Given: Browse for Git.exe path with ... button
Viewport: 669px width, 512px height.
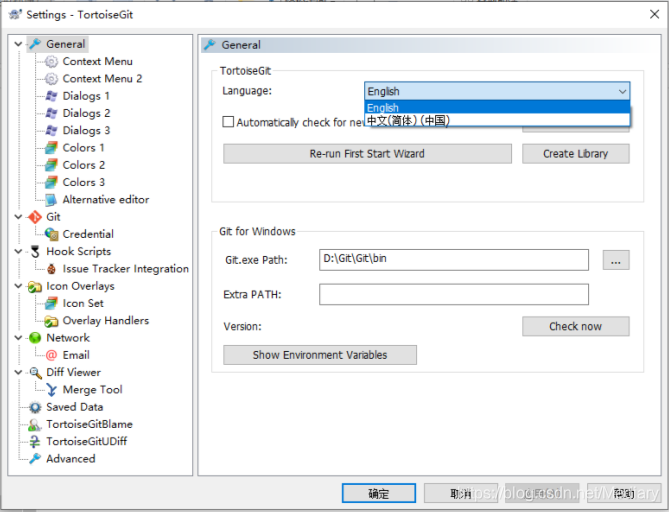Looking at the screenshot, I should (616, 260).
